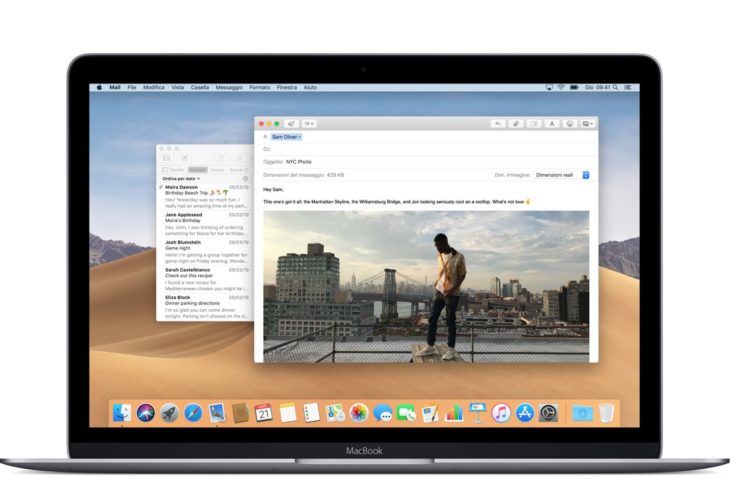Open the Apple menu
This screenshot has height=486, width=741.
coord(99,87)
